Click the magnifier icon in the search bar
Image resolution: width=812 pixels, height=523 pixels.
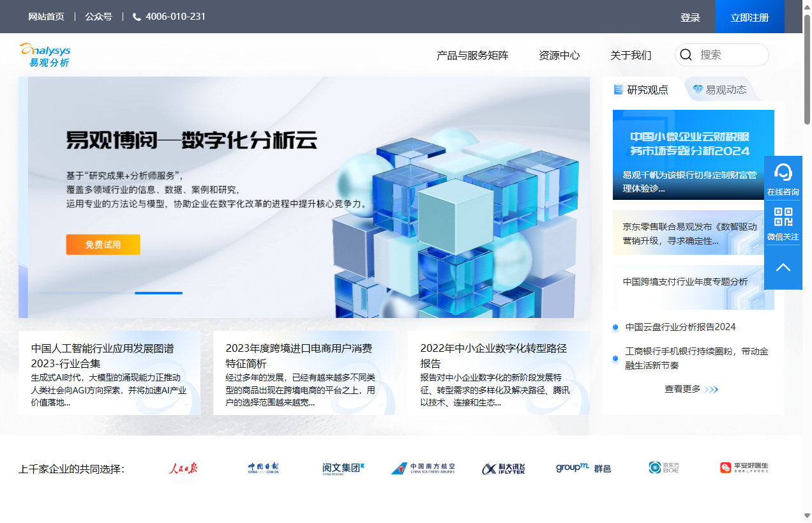tap(686, 55)
